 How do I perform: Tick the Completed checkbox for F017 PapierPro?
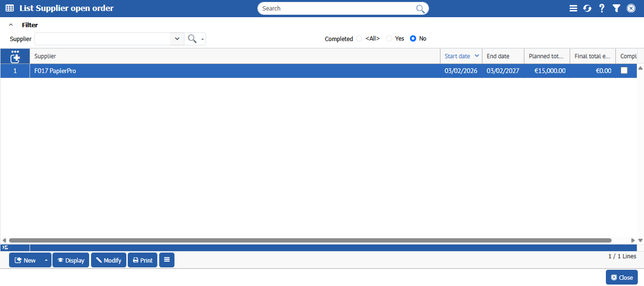point(624,71)
